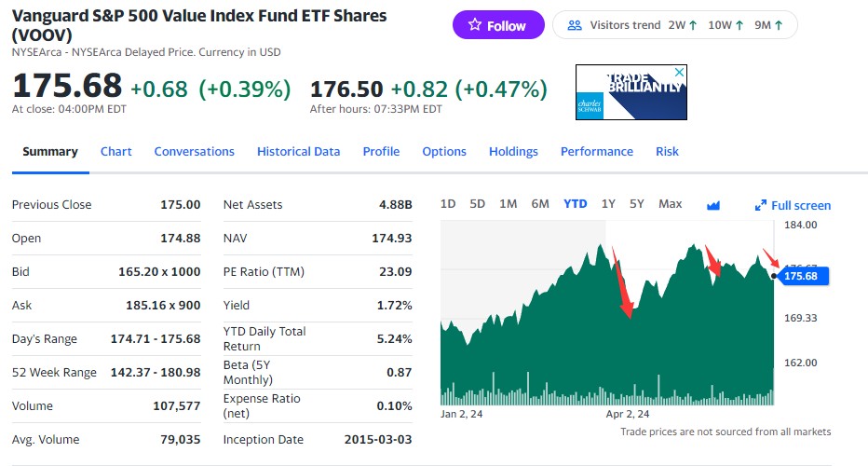The width and height of the screenshot is (868, 466).
Task: Expand the chart to Full screen
Action: click(x=793, y=205)
